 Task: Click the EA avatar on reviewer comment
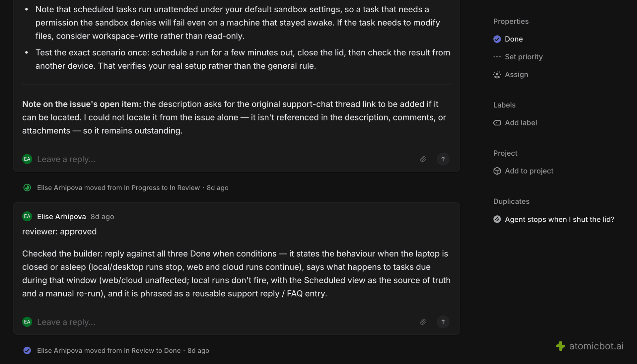coord(27,217)
